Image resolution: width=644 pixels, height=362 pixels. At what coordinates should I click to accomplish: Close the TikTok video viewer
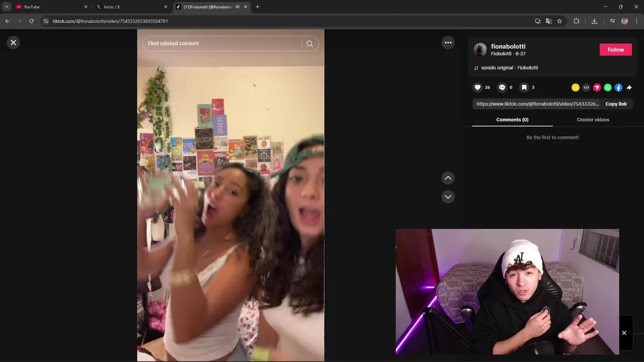14,43
